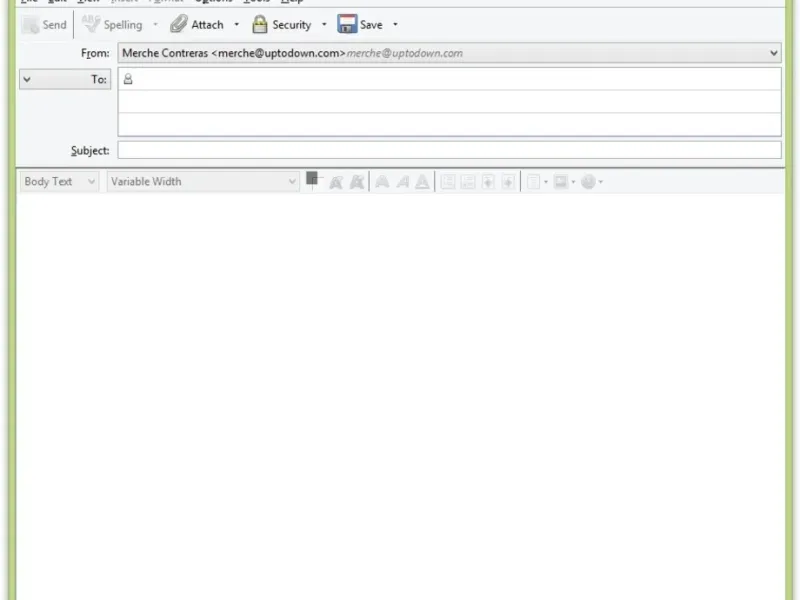This screenshot has height=600, width=800.
Task: Expand the Security dropdown arrow
Action: (324, 24)
